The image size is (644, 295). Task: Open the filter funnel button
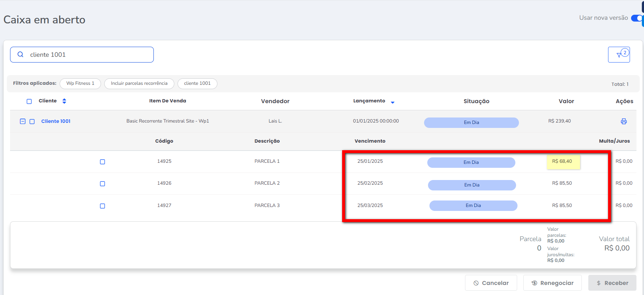[x=618, y=55]
